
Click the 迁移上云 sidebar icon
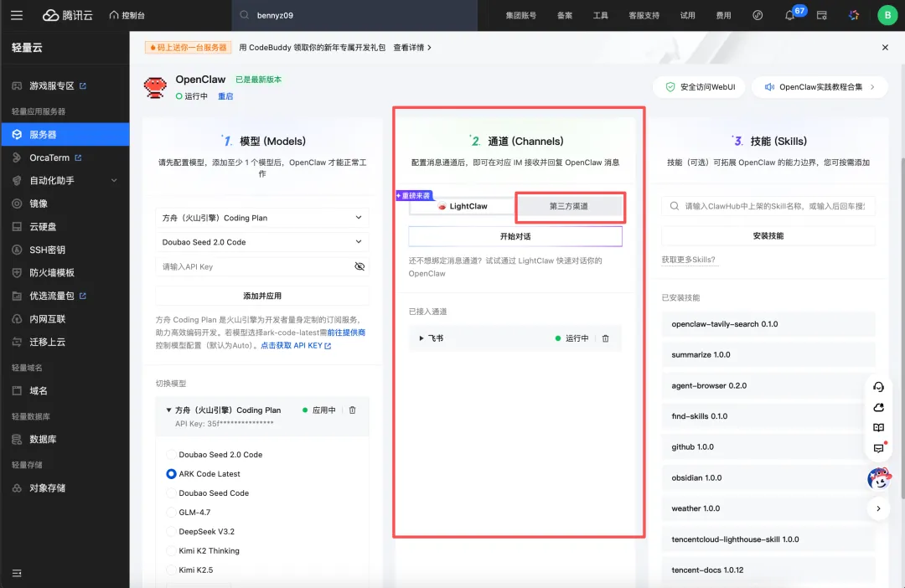pos(18,343)
